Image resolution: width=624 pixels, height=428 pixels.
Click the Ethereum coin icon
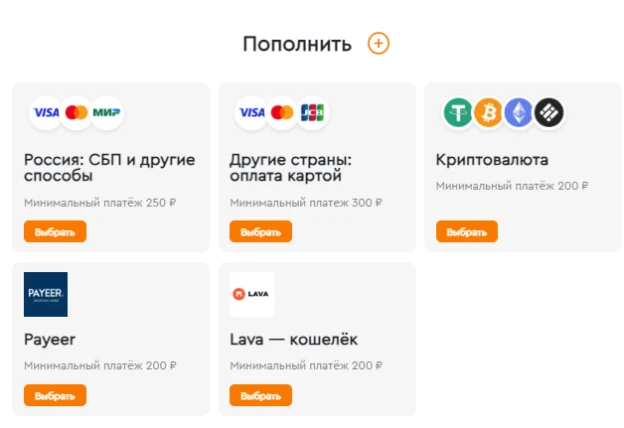pos(519,113)
